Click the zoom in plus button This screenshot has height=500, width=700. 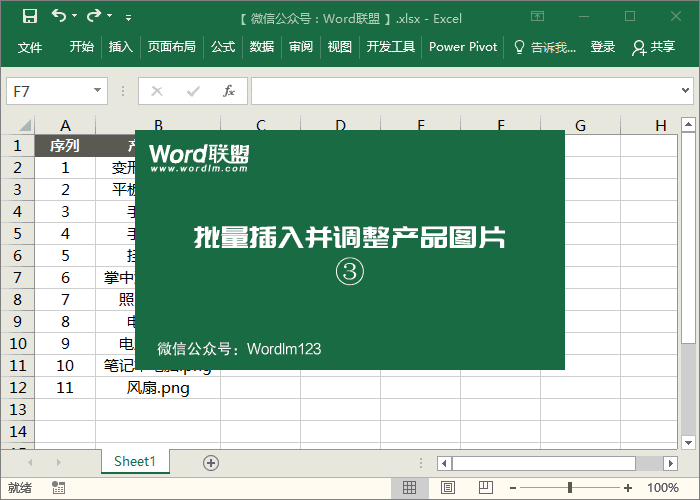click(628, 488)
